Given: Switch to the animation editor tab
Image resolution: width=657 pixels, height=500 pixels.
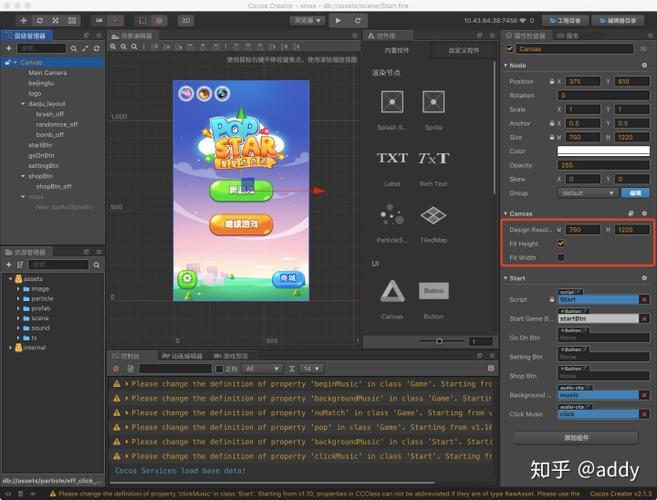Looking at the screenshot, I should point(182,356).
